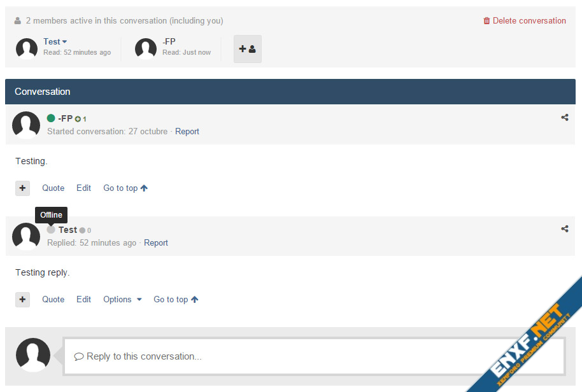Click the add member icon button
582x392 pixels.
pos(247,49)
